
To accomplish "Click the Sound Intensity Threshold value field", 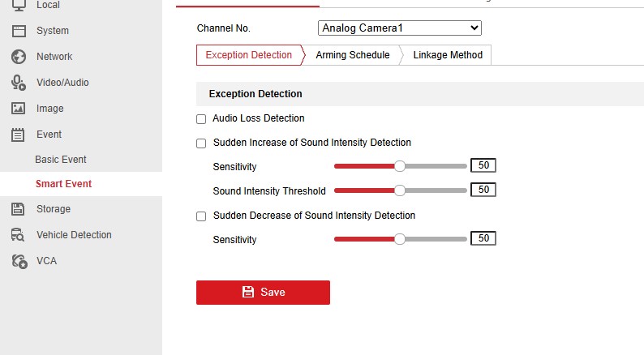I will pyautogui.click(x=483, y=190).
